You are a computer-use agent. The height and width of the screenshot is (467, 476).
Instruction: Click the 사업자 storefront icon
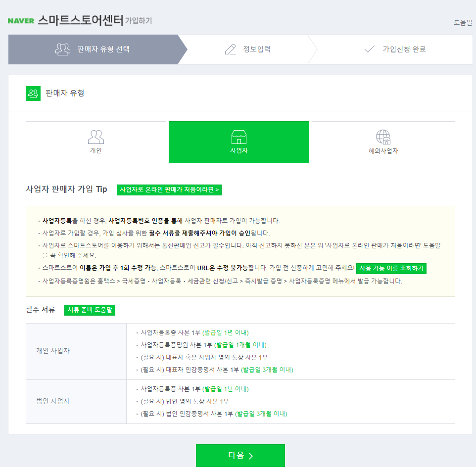coord(239,137)
